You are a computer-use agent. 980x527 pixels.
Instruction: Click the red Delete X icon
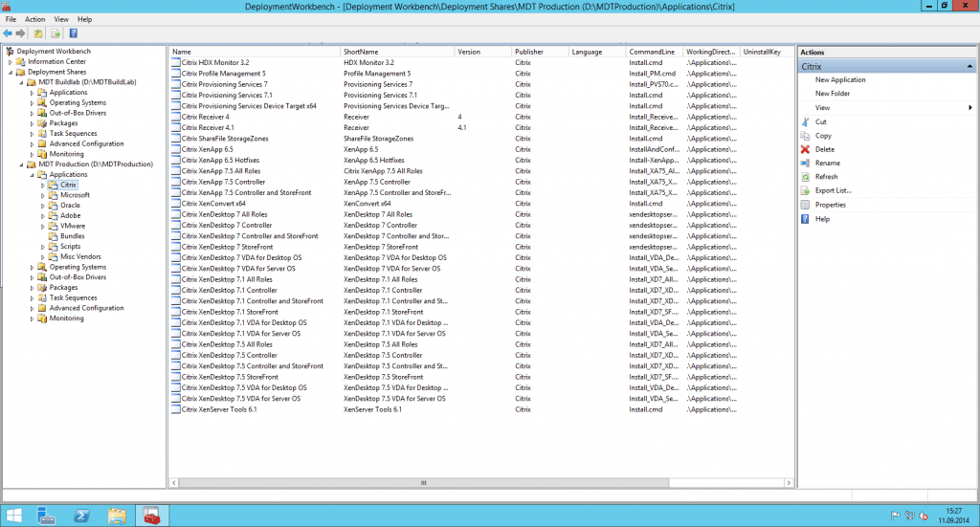pyautogui.click(x=805, y=149)
